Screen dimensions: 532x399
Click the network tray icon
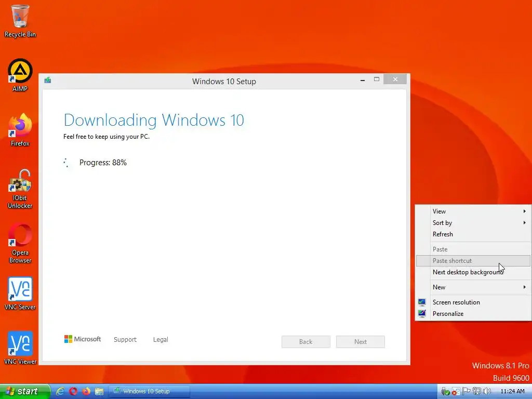(x=476, y=391)
